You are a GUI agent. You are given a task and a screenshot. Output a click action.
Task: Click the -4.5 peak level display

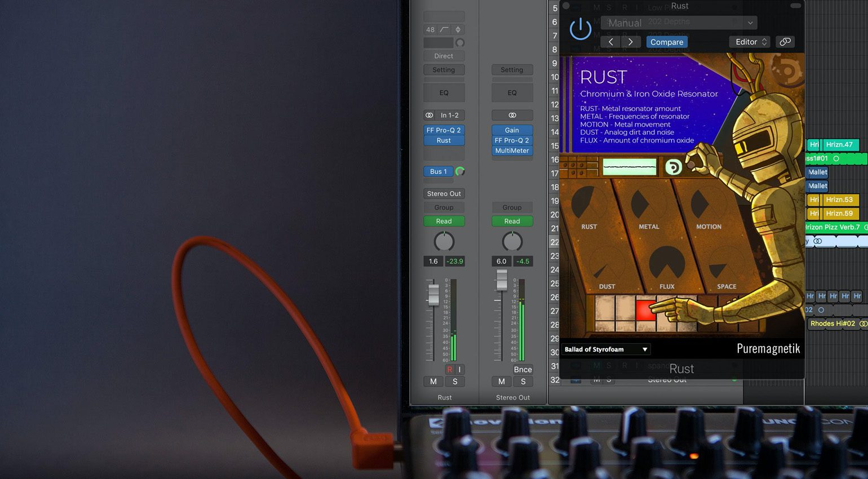pyautogui.click(x=523, y=261)
